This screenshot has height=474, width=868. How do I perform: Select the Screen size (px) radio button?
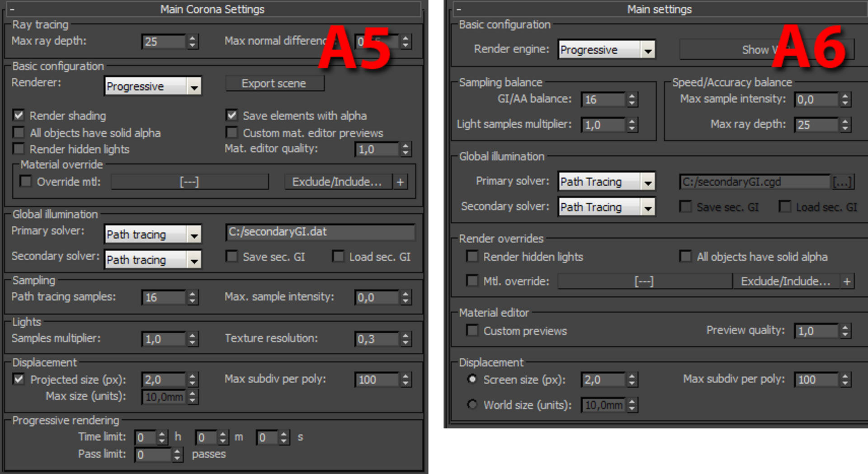(472, 379)
